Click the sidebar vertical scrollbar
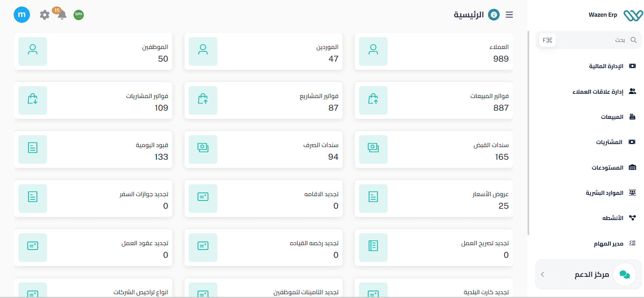 pos(528,133)
